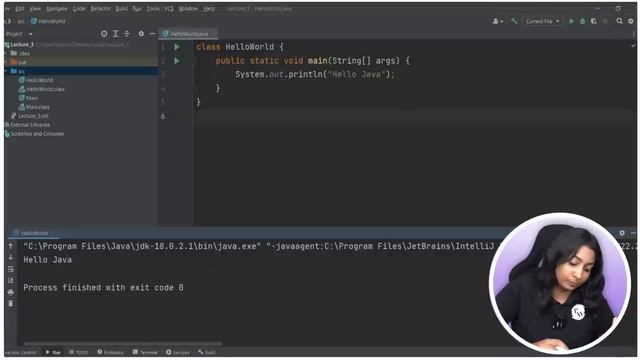Image resolution: width=640 pixels, height=360 pixels.
Task: Toggle scroll to end in Run console
Action: point(11,280)
